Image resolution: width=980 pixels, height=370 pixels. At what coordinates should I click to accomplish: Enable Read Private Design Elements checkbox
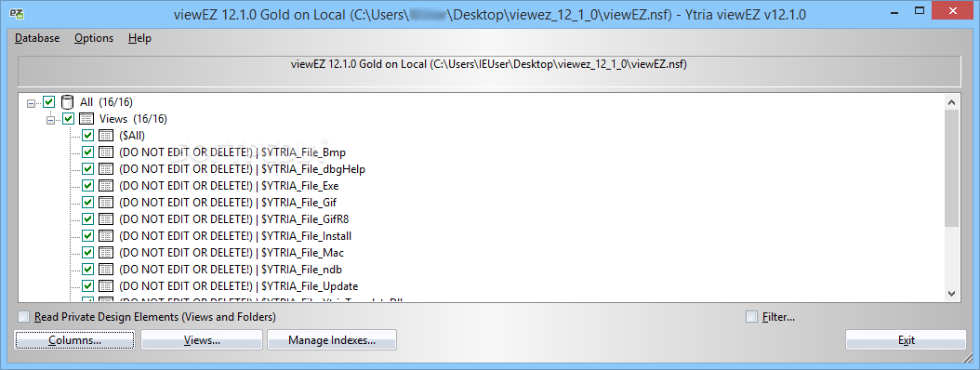[24, 317]
